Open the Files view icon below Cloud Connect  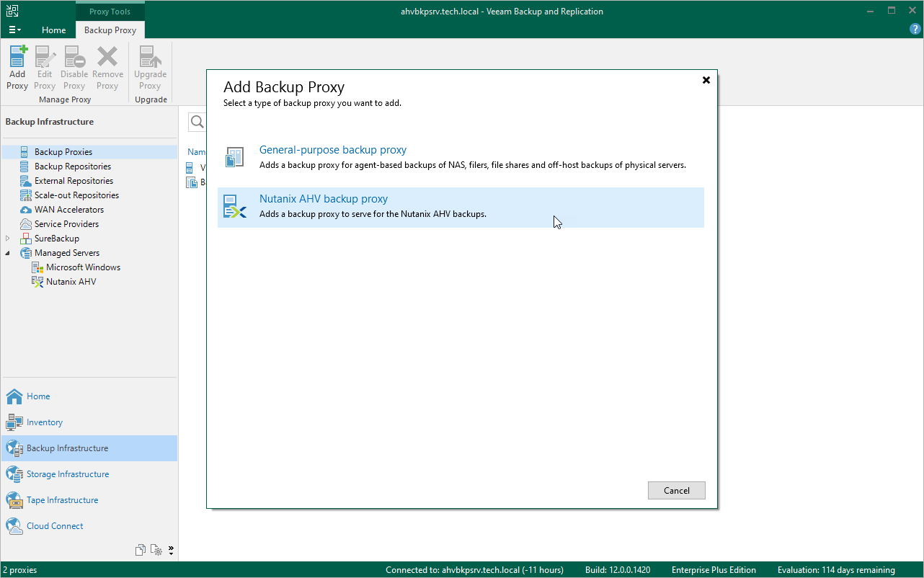[141, 551]
